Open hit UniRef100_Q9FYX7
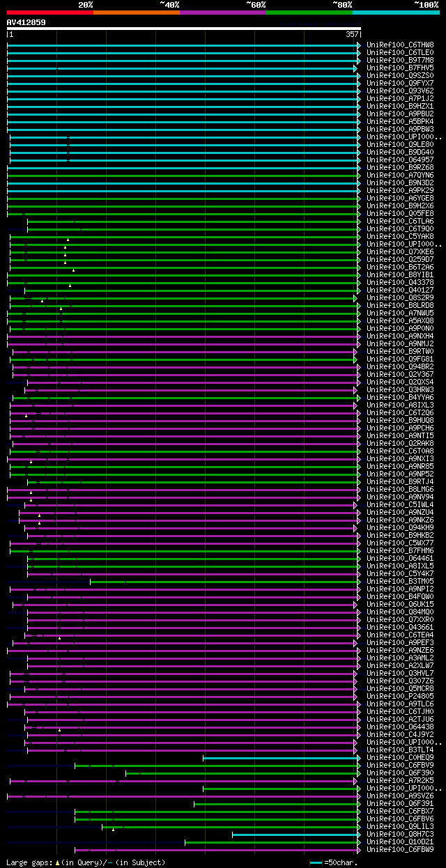The width and height of the screenshot is (446, 868). coord(401,83)
